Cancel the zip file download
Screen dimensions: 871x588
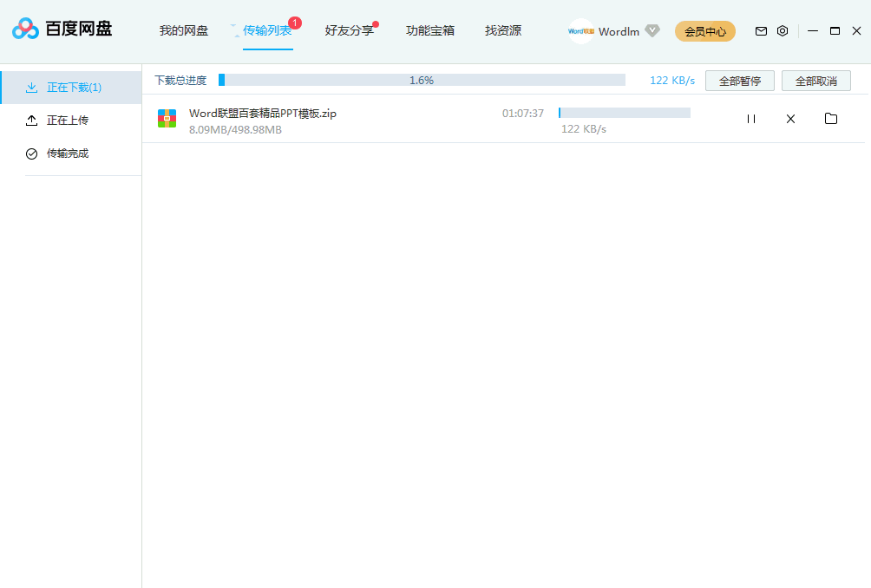coord(790,119)
